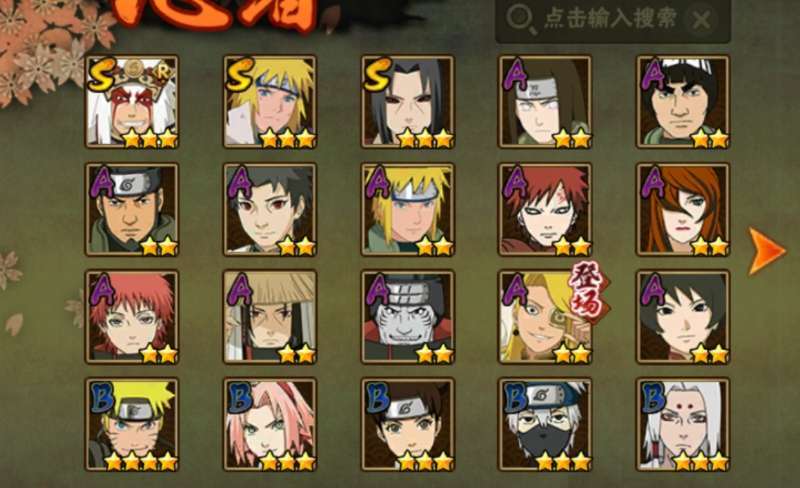Select the S-rank black-haired red-eyed ninja
The width and height of the screenshot is (800, 488).
[408, 102]
